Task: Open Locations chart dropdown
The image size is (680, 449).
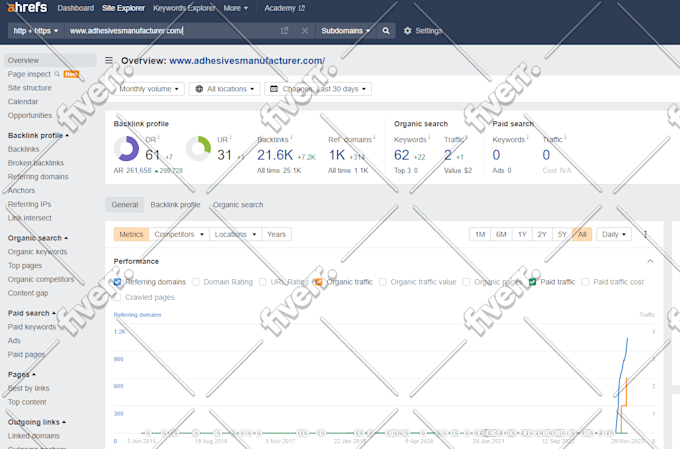Action: pos(235,234)
